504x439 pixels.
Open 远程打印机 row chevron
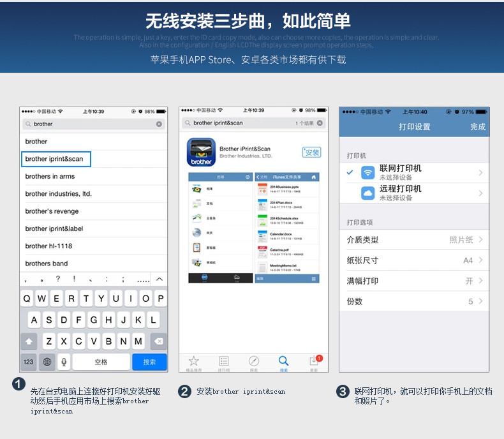coord(480,193)
